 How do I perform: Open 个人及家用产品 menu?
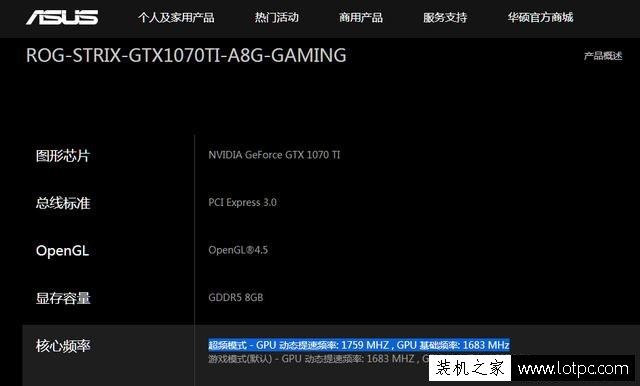176,18
